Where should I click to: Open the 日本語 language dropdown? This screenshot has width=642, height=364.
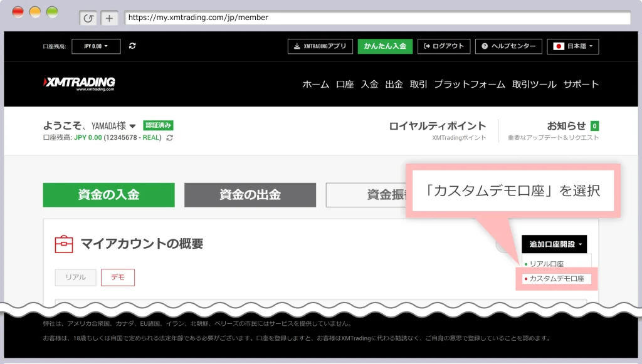pos(573,46)
